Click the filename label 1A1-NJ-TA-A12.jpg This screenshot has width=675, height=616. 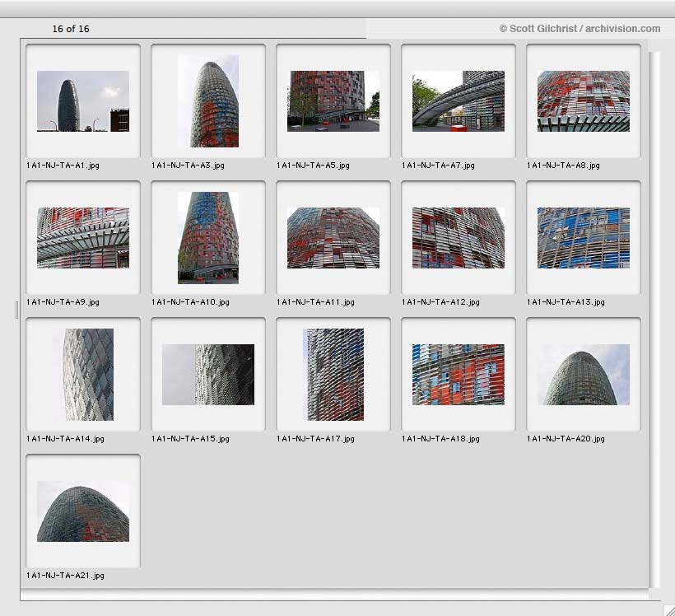click(440, 302)
